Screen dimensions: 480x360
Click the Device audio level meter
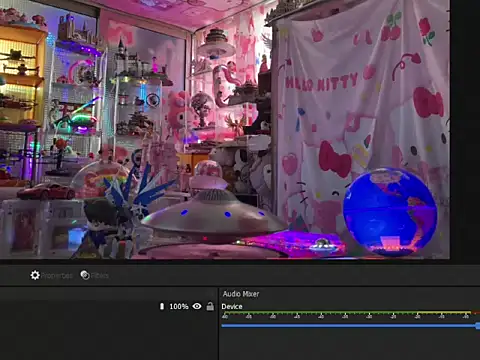[x=350, y=315]
